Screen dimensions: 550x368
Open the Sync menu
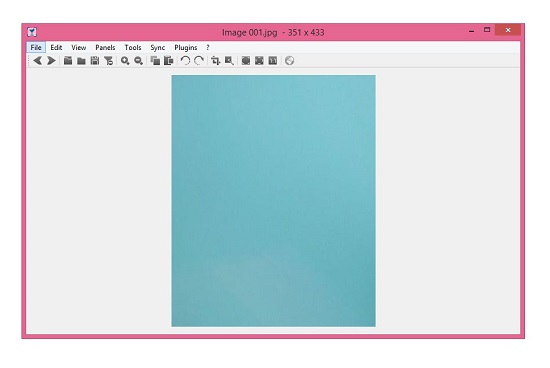click(157, 47)
